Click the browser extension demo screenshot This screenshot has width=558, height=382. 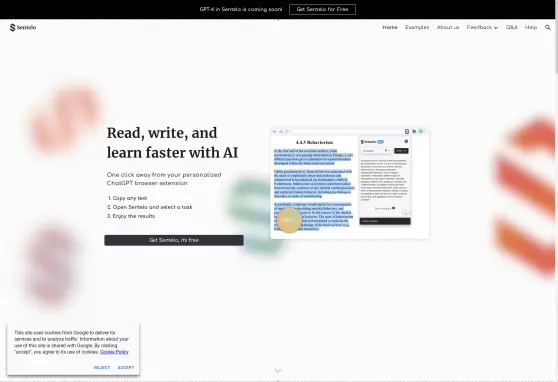tap(349, 183)
